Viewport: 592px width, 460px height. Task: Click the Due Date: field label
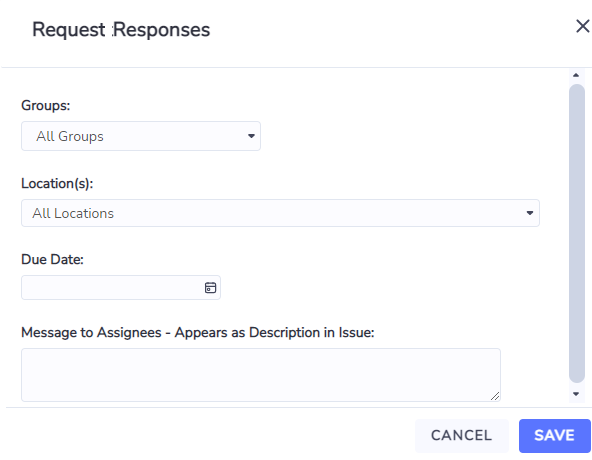[x=52, y=259]
